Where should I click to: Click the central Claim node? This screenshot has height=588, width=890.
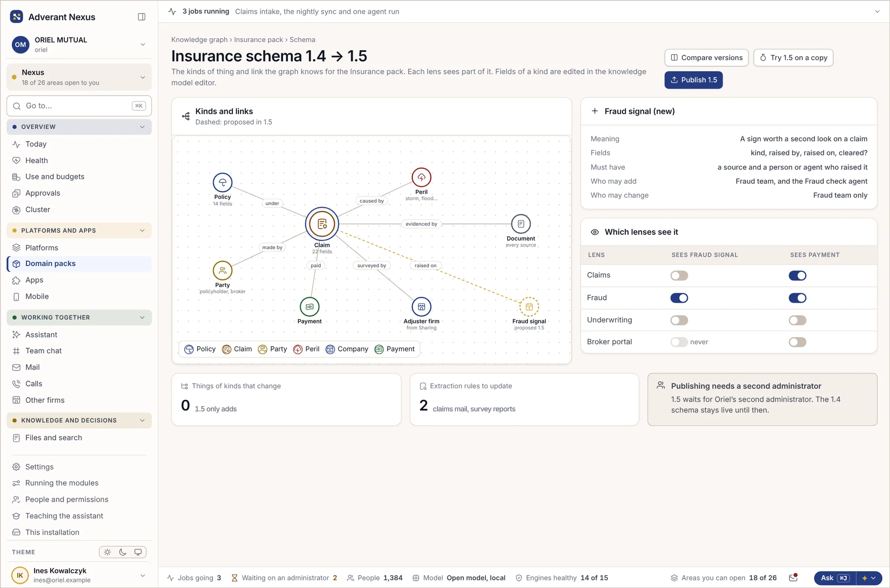(x=322, y=224)
